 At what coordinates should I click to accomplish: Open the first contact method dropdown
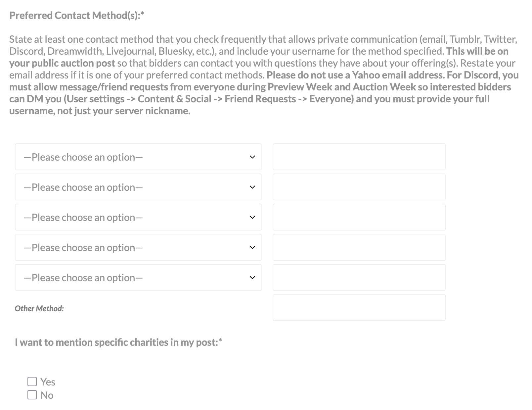tap(138, 157)
